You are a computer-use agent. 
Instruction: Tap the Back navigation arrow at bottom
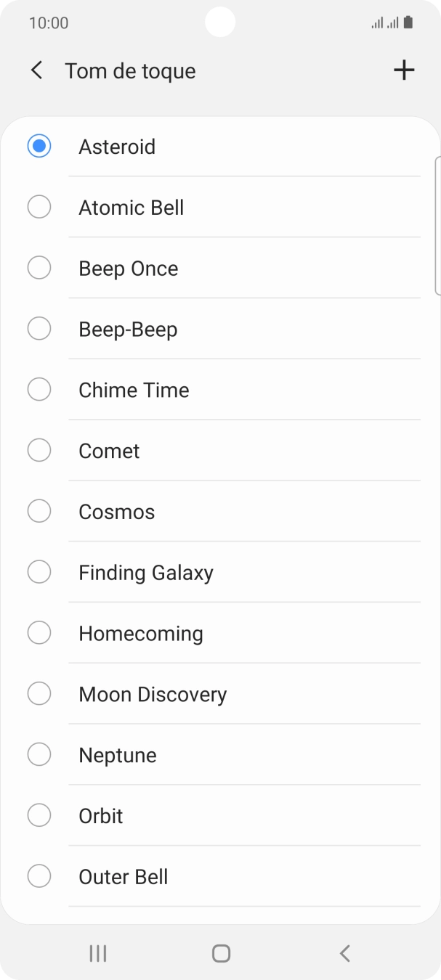tap(344, 953)
